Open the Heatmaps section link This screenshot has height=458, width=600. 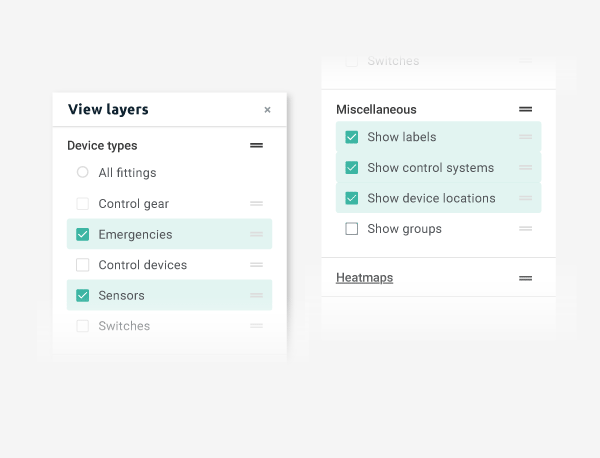point(364,278)
